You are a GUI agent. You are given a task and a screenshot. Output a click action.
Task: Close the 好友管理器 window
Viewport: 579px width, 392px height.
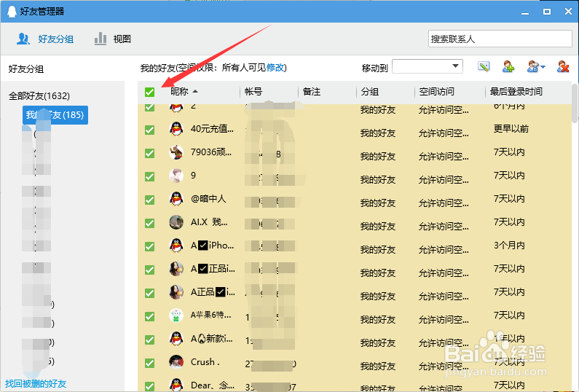point(568,12)
